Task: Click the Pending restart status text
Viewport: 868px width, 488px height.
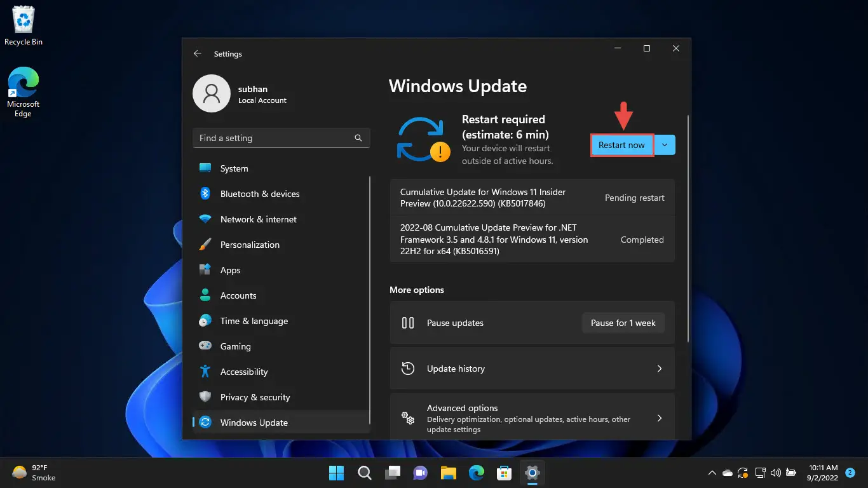Action: pos(634,198)
